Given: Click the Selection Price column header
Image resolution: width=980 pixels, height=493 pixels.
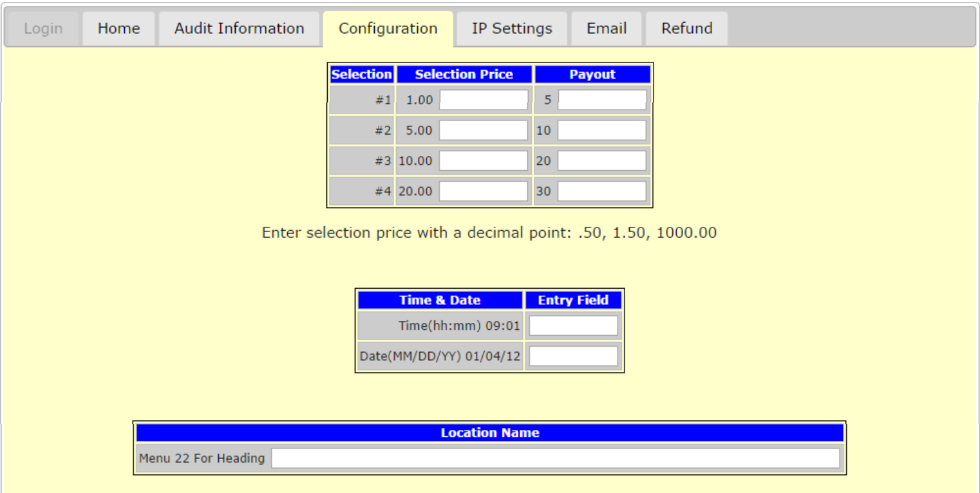Looking at the screenshot, I should pyautogui.click(x=464, y=74).
